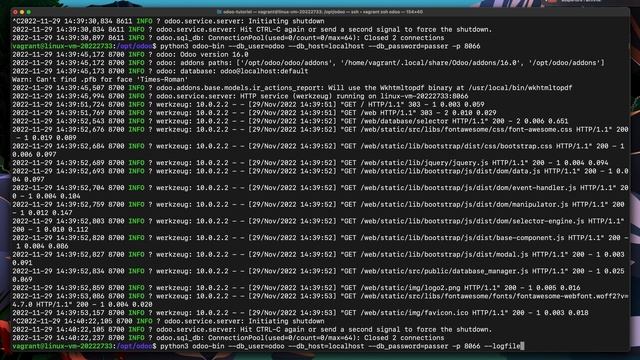Click the earlier python3 odoo-bin command without --logfile
The width and height of the screenshot is (640, 360).
[x=320, y=46]
